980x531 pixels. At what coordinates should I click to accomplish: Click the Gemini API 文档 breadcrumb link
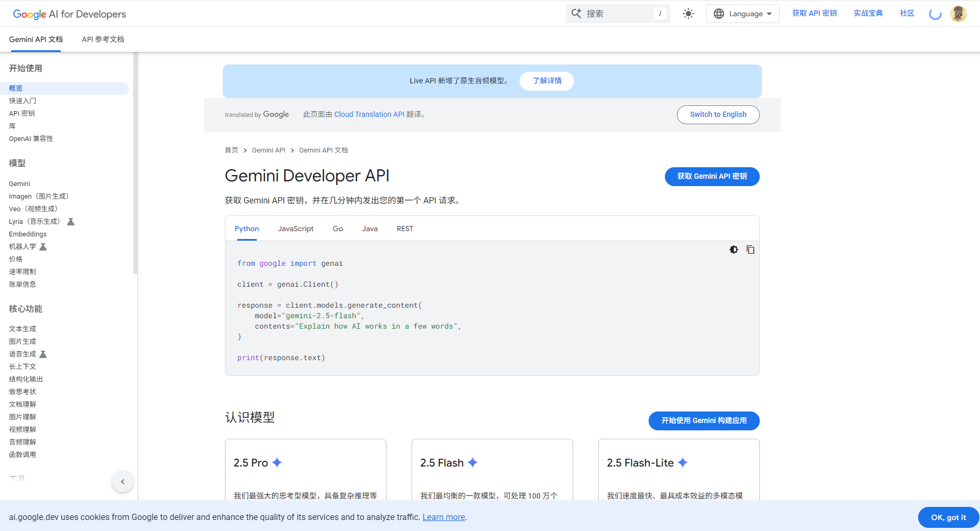point(324,150)
